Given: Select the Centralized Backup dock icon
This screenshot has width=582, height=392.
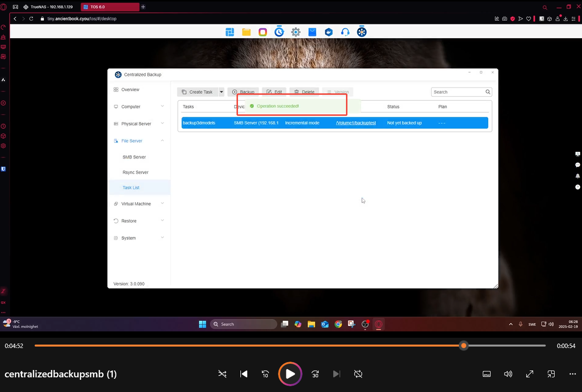Looking at the screenshot, I should coord(362,32).
